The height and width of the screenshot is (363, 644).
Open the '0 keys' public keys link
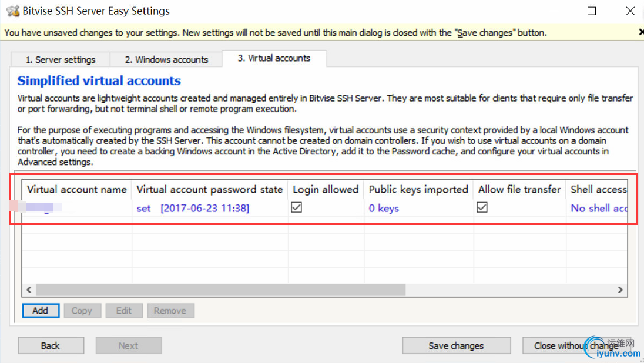click(384, 208)
